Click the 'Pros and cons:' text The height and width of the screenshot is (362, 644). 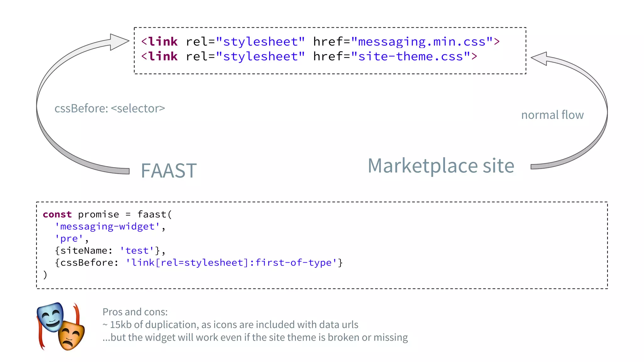pos(135,312)
